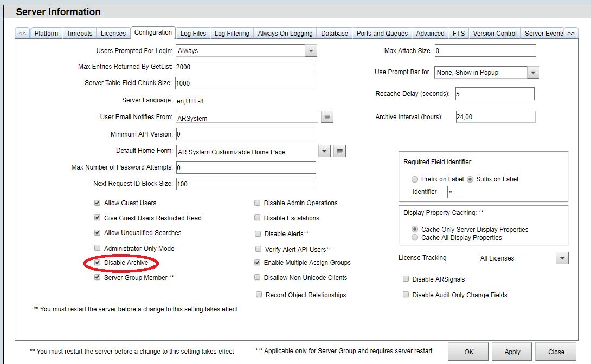This screenshot has height=364, width=591.
Task: Go to the Database tab
Action: click(335, 34)
